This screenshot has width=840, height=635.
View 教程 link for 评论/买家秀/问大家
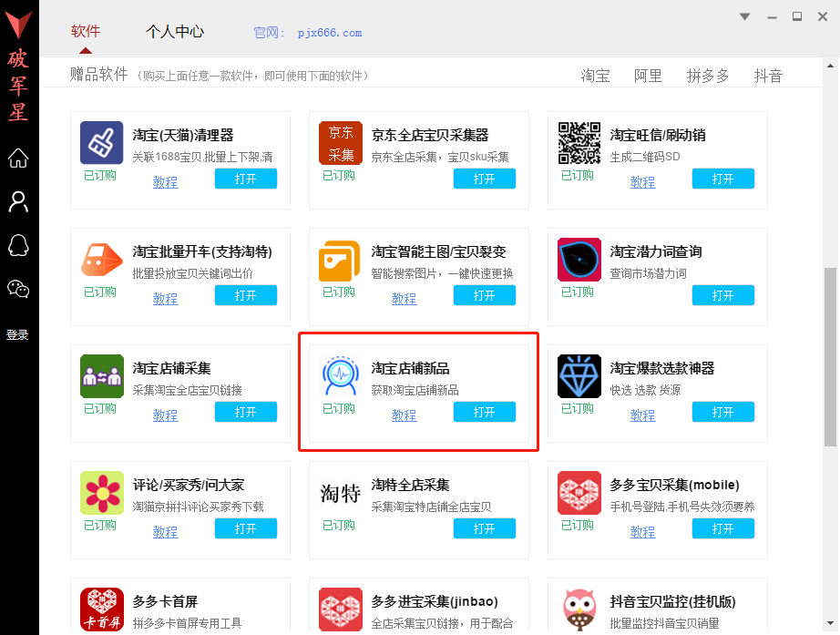tap(165, 531)
